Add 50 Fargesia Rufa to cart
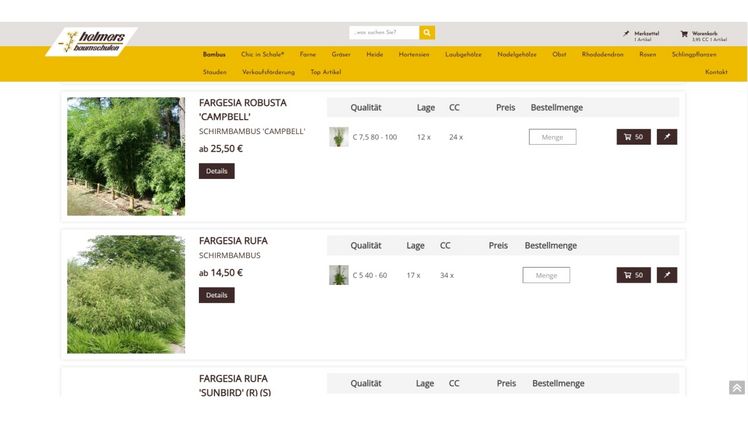This screenshot has width=748, height=421. (633, 275)
